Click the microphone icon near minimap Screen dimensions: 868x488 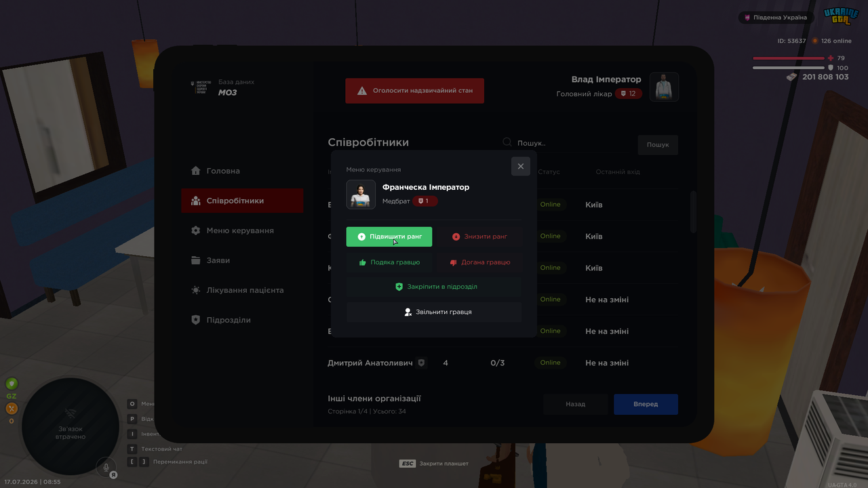(105, 466)
